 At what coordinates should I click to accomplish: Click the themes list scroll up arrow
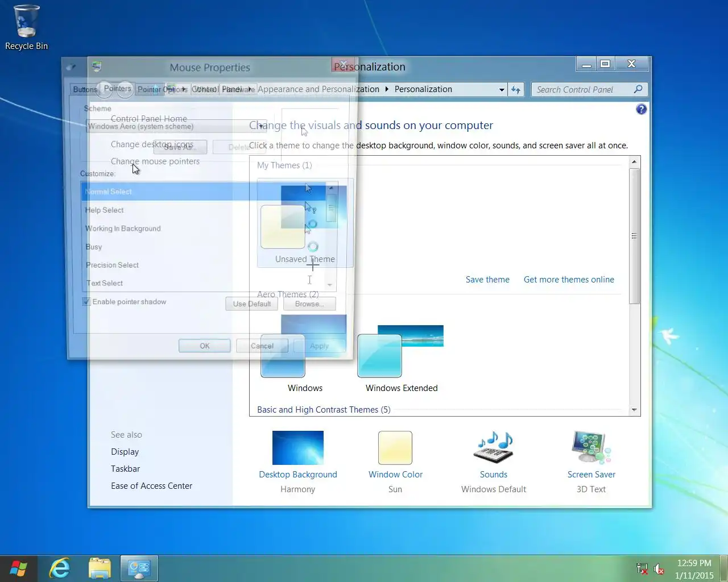[634, 162]
